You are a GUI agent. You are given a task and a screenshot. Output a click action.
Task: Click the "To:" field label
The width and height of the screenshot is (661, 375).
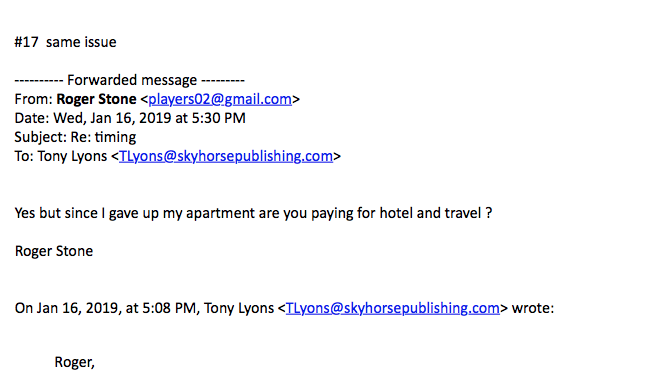pos(24,156)
